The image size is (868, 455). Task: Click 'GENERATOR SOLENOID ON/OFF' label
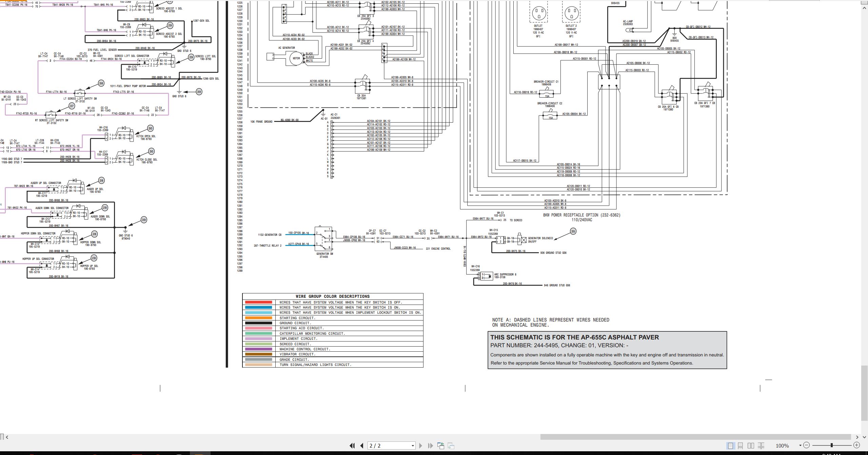click(x=540, y=240)
